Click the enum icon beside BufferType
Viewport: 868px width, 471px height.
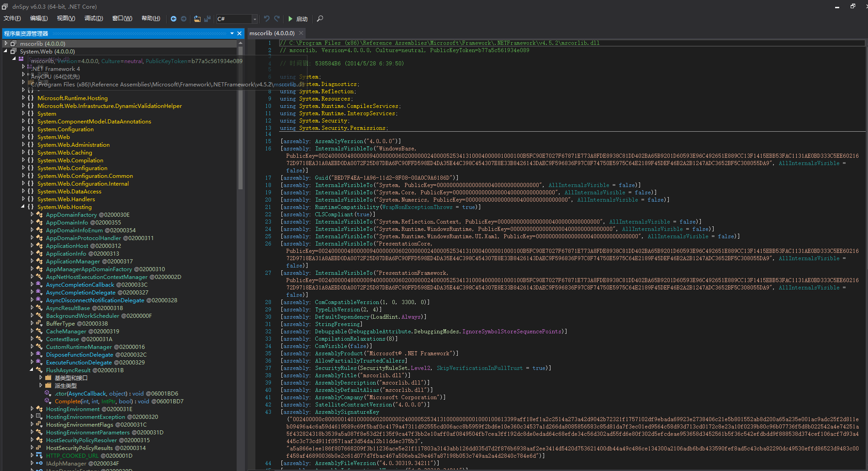click(x=39, y=323)
